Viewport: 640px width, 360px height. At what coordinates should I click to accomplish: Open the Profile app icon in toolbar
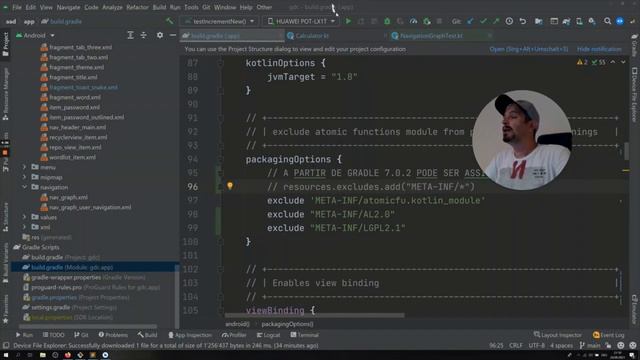click(x=413, y=21)
